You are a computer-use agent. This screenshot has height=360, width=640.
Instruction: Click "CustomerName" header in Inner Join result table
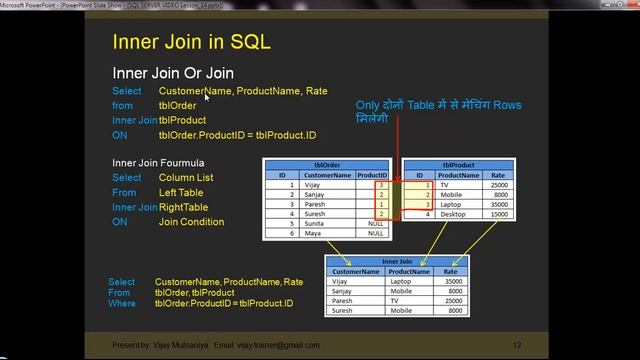pos(356,271)
